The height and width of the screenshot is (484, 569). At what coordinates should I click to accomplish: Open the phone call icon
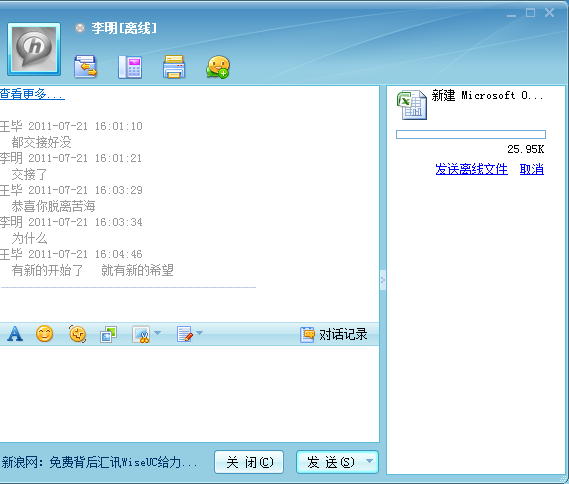(x=130, y=67)
